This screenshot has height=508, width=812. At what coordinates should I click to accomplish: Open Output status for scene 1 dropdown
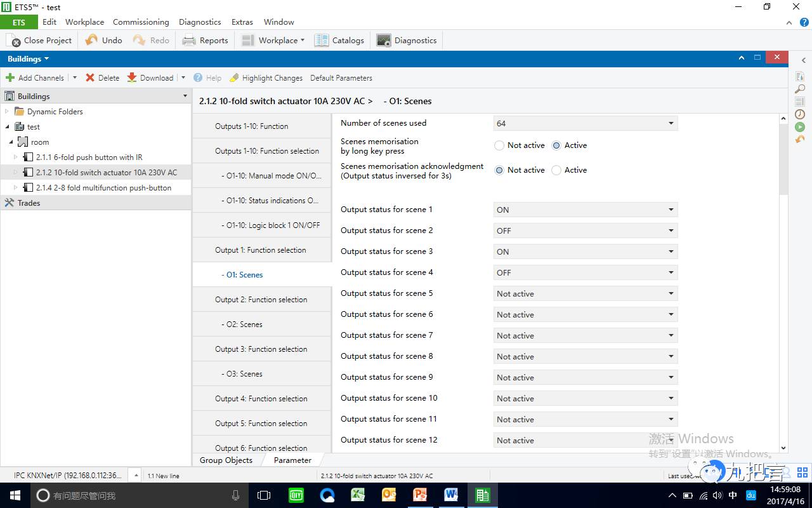[585, 210]
